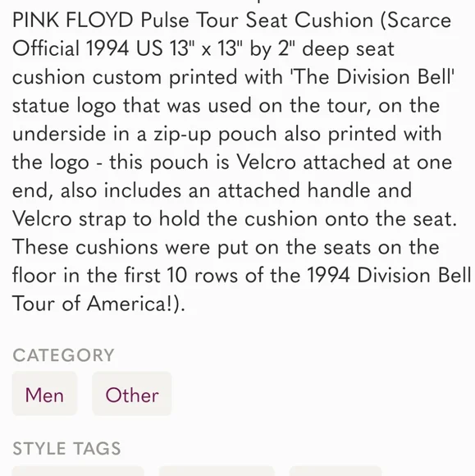The width and height of the screenshot is (475, 476).
Task: Select the Men category tag
Action: pyautogui.click(x=44, y=394)
